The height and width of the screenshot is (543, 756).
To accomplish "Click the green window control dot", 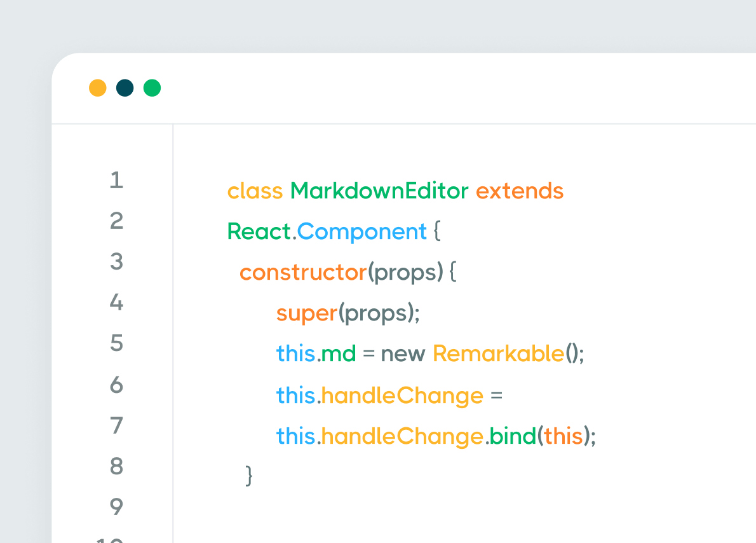I will pyautogui.click(x=151, y=88).
